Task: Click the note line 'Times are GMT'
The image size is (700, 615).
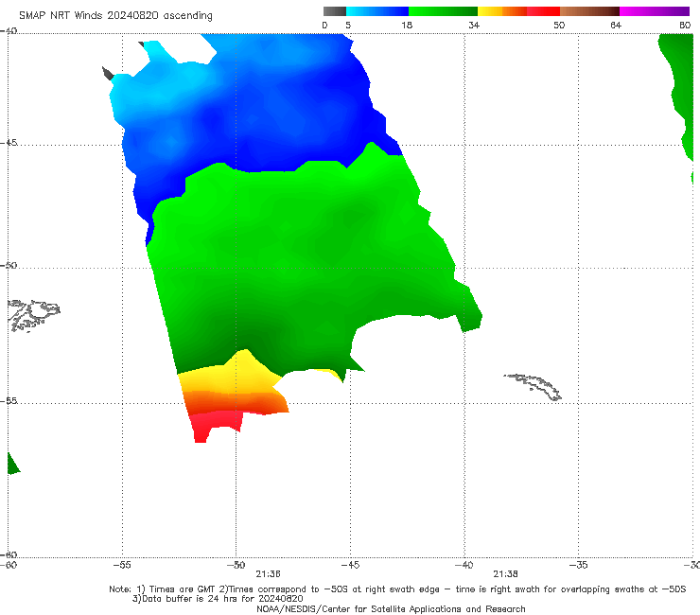Action: (x=177, y=589)
